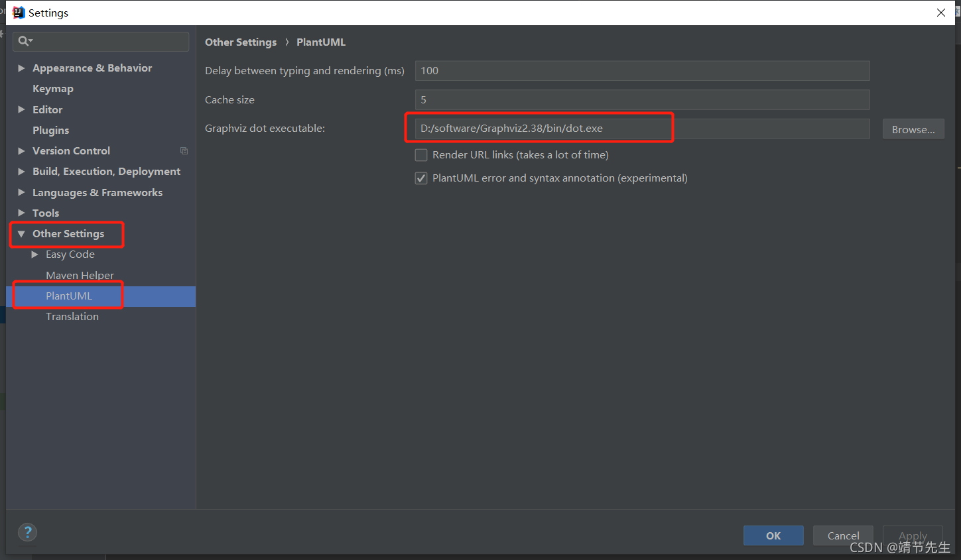Click the delay between typing field

click(x=642, y=71)
